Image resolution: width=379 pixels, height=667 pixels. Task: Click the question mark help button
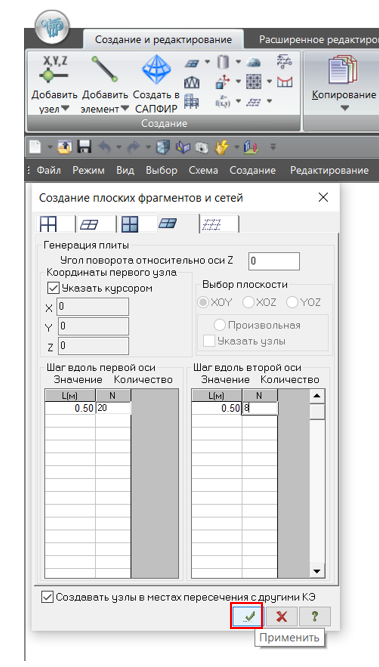pos(314,616)
